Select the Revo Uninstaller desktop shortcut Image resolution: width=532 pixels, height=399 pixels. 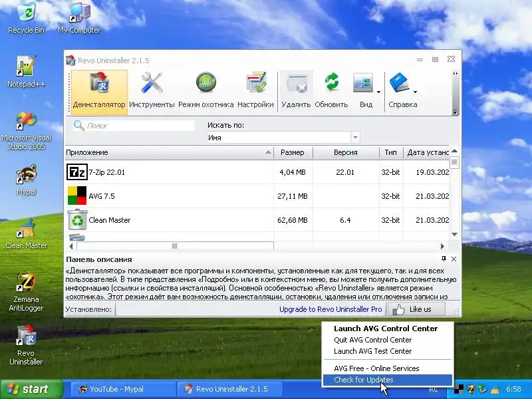[x=26, y=345]
